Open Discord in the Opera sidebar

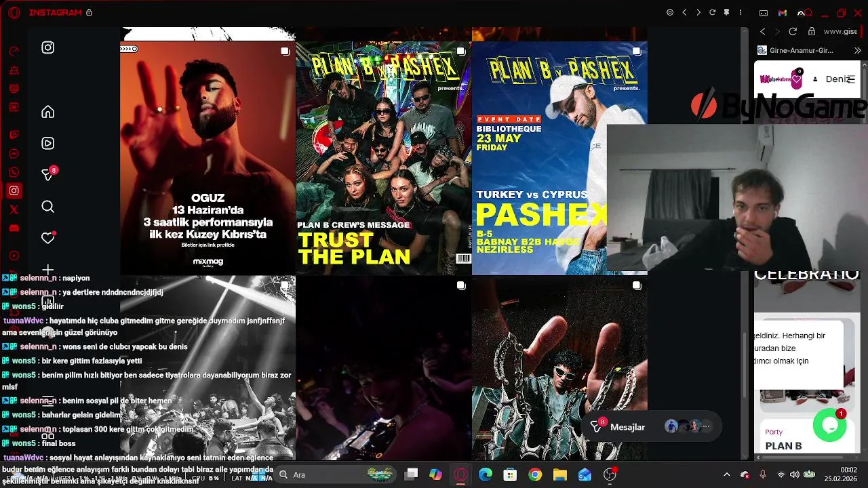14,228
